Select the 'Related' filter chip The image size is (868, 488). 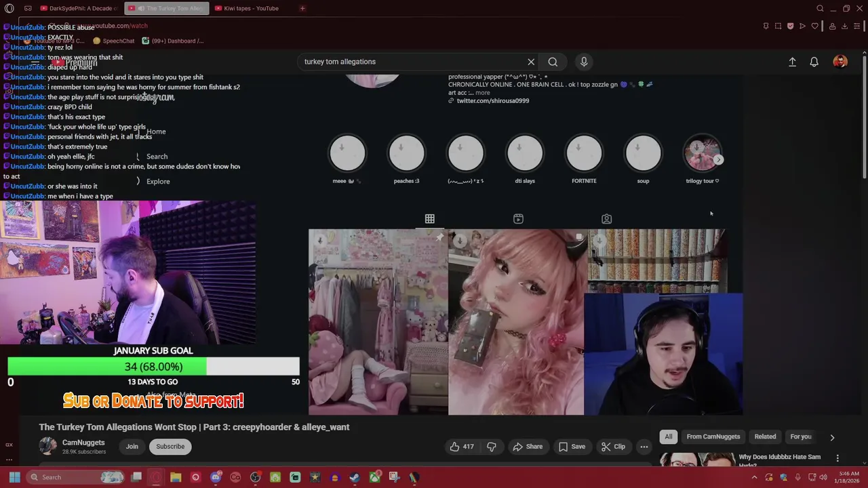pos(765,436)
